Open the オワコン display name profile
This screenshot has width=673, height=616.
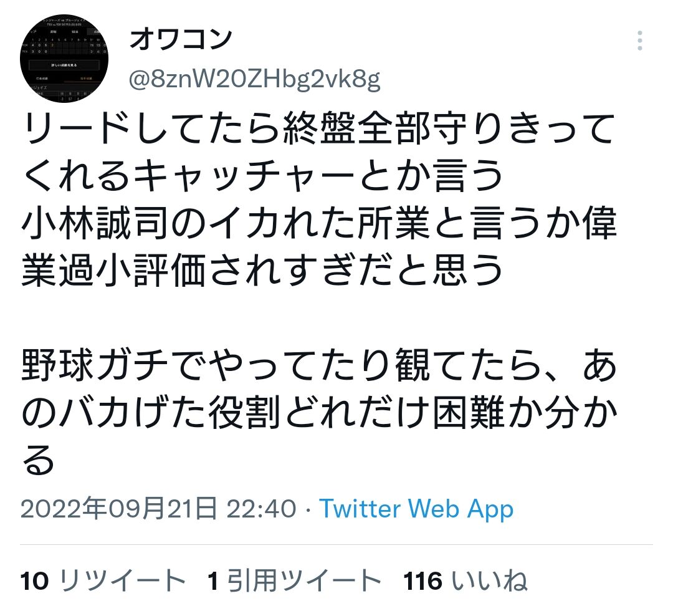(181, 39)
